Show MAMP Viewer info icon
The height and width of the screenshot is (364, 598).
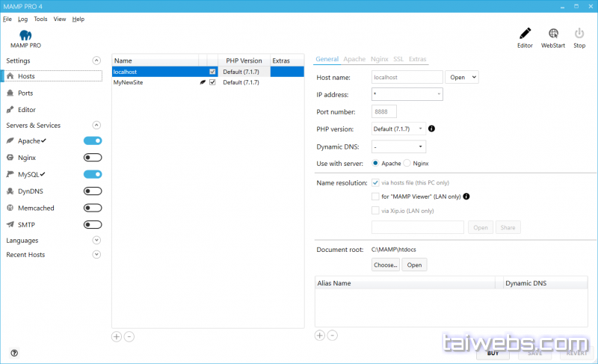466,197
